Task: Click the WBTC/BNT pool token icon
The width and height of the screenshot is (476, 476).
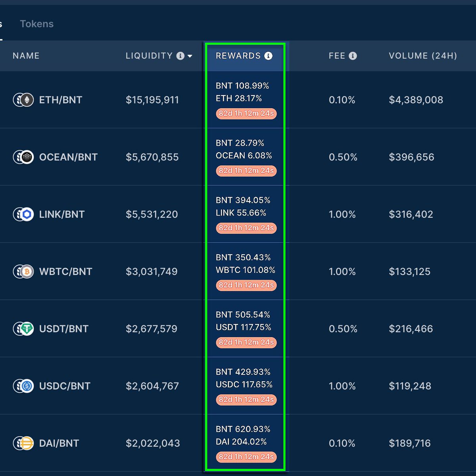Action: click(23, 272)
